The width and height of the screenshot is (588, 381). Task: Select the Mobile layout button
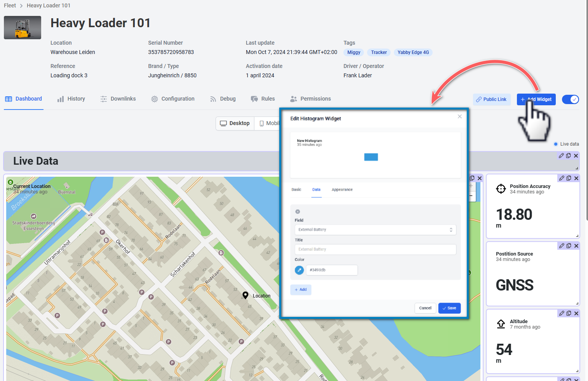(x=268, y=123)
